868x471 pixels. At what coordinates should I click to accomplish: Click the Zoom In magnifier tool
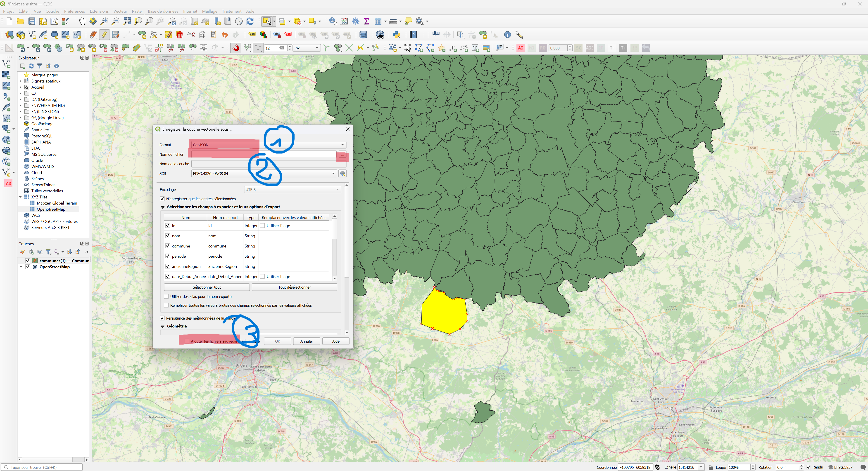(105, 21)
